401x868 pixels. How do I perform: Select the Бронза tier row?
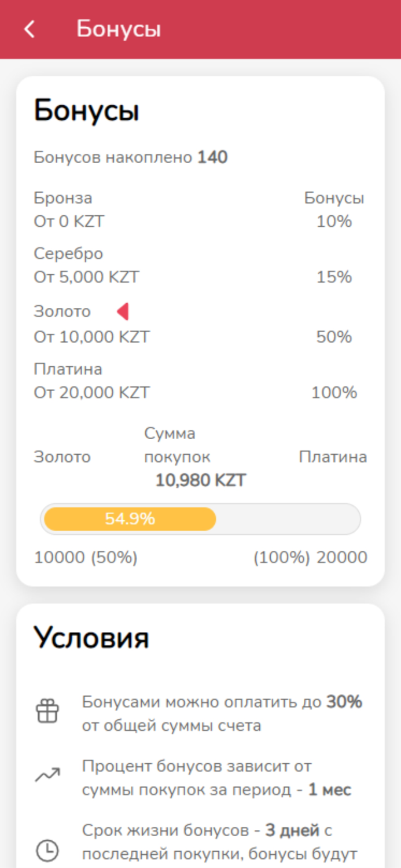click(64, 197)
